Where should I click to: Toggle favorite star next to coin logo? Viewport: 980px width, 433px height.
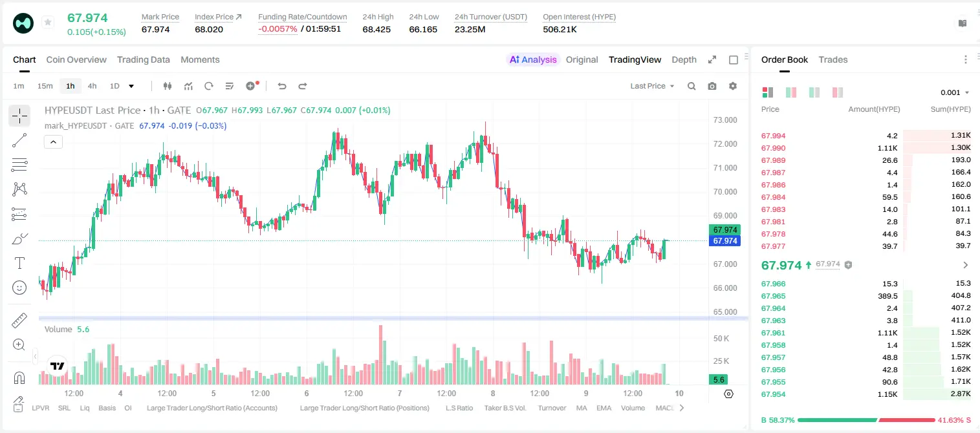point(47,23)
